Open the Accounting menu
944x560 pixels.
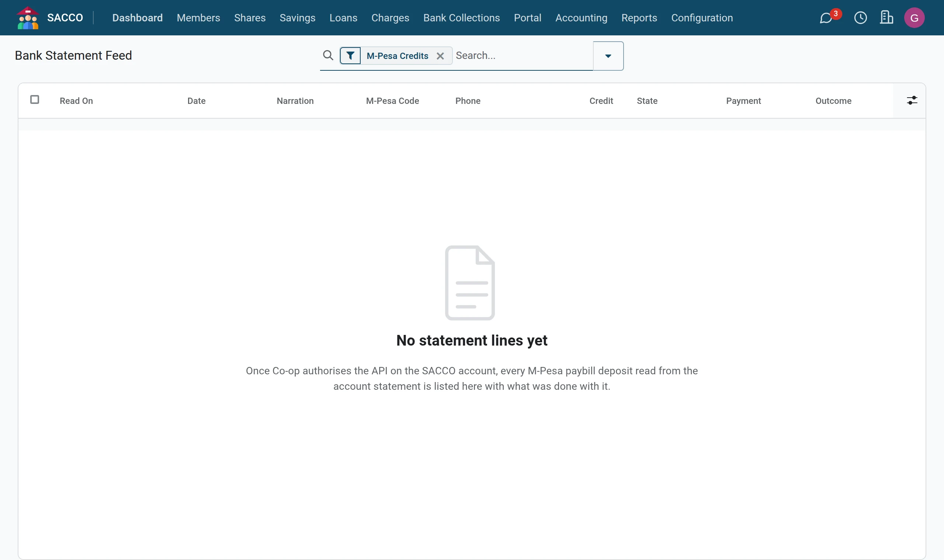(x=581, y=18)
